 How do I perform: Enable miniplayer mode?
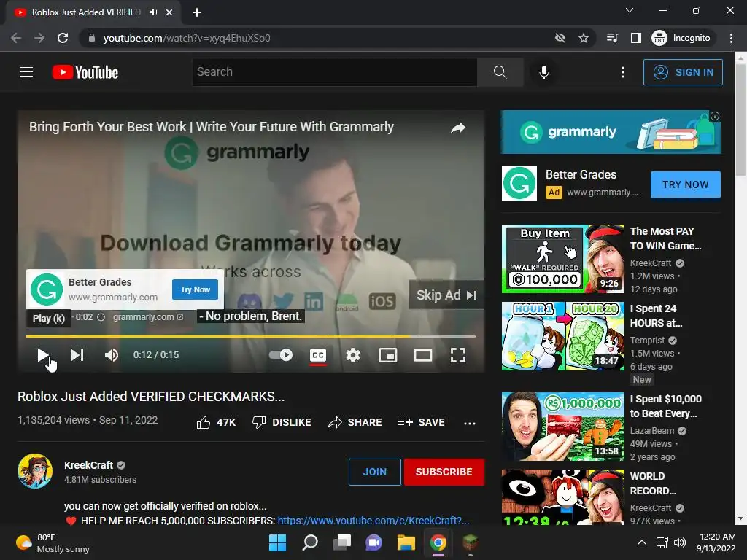pyautogui.click(x=388, y=355)
